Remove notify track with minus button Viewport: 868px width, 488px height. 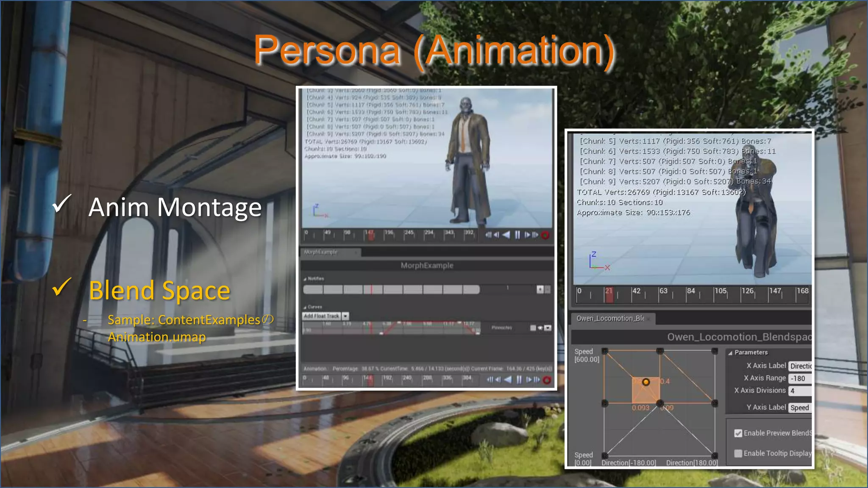click(548, 289)
